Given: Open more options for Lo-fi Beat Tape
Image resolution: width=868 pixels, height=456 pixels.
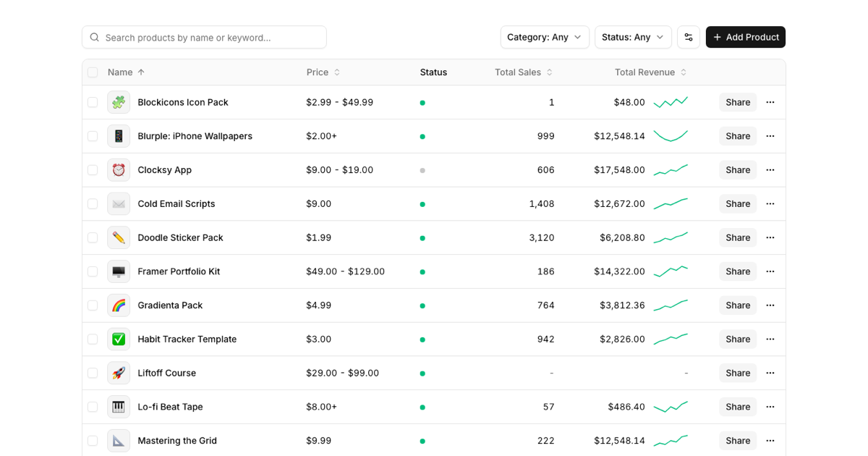Looking at the screenshot, I should click(x=770, y=407).
